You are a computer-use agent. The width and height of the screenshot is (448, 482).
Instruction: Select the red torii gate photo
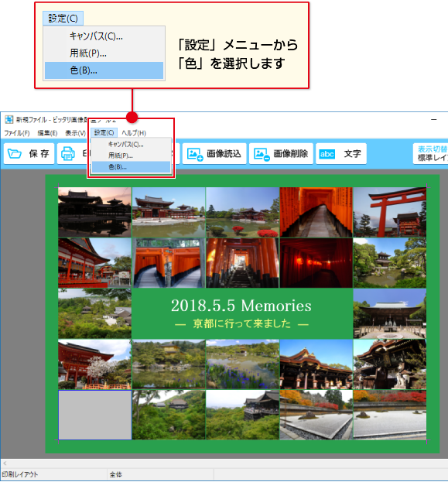tap(389, 212)
